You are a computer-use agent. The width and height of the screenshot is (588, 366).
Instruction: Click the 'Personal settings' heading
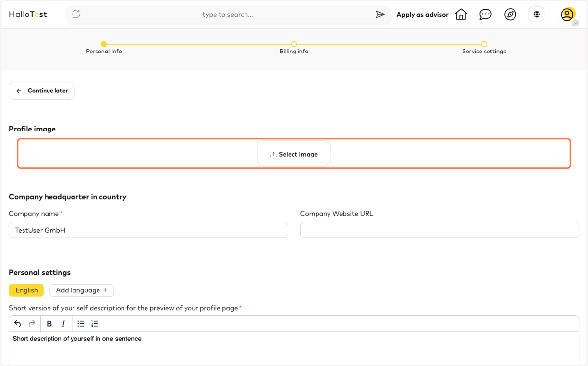[x=40, y=273]
